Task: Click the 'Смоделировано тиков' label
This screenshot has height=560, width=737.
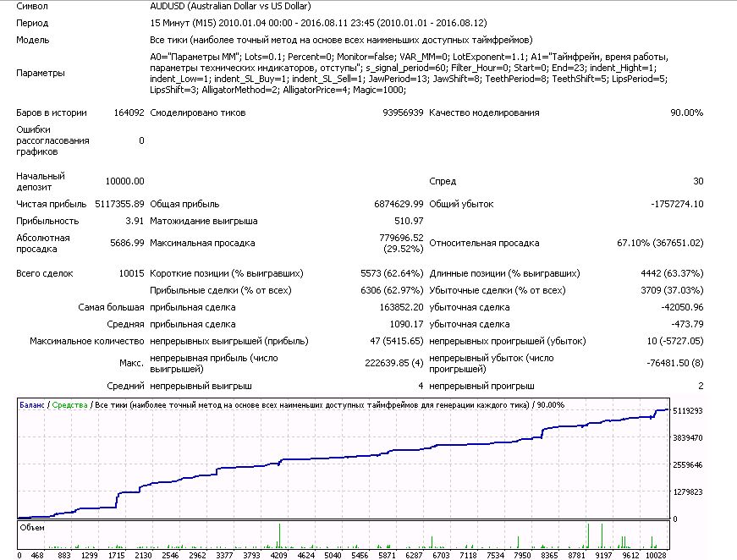Action: (x=198, y=113)
